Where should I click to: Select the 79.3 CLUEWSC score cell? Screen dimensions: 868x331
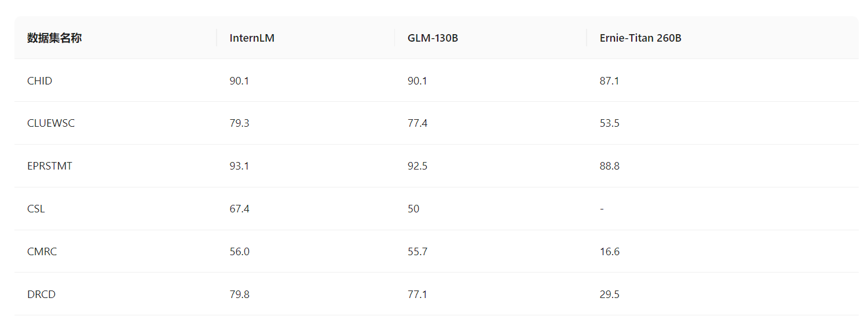pyautogui.click(x=239, y=123)
